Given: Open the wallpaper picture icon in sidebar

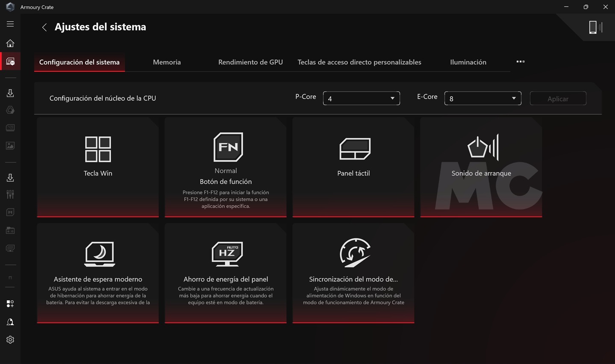Looking at the screenshot, I should click(10, 146).
